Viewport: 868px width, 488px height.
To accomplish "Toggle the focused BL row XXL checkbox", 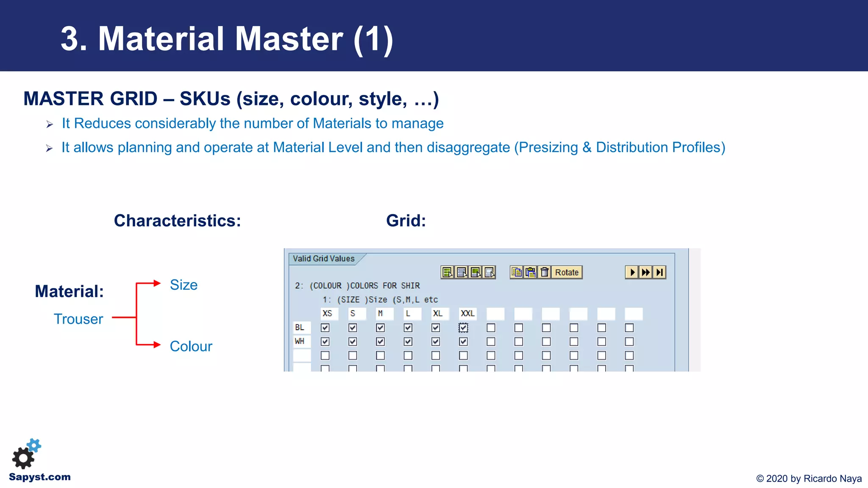I will (x=463, y=328).
